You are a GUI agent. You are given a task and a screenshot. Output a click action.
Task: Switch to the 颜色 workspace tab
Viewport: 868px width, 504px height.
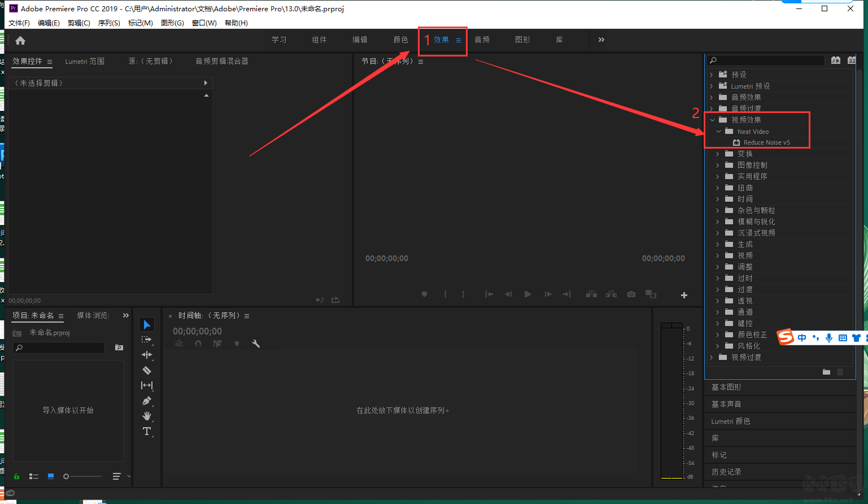point(400,40)
